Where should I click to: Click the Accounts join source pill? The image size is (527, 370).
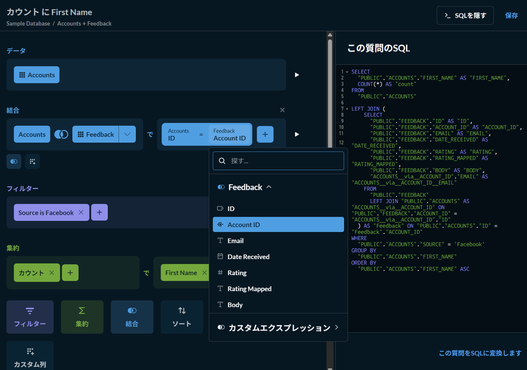32,134
